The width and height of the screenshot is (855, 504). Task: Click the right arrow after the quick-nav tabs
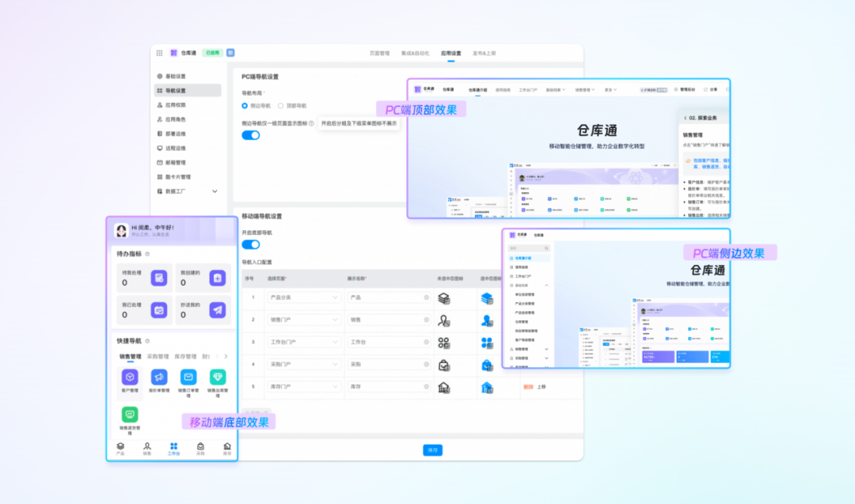[226, 356]
